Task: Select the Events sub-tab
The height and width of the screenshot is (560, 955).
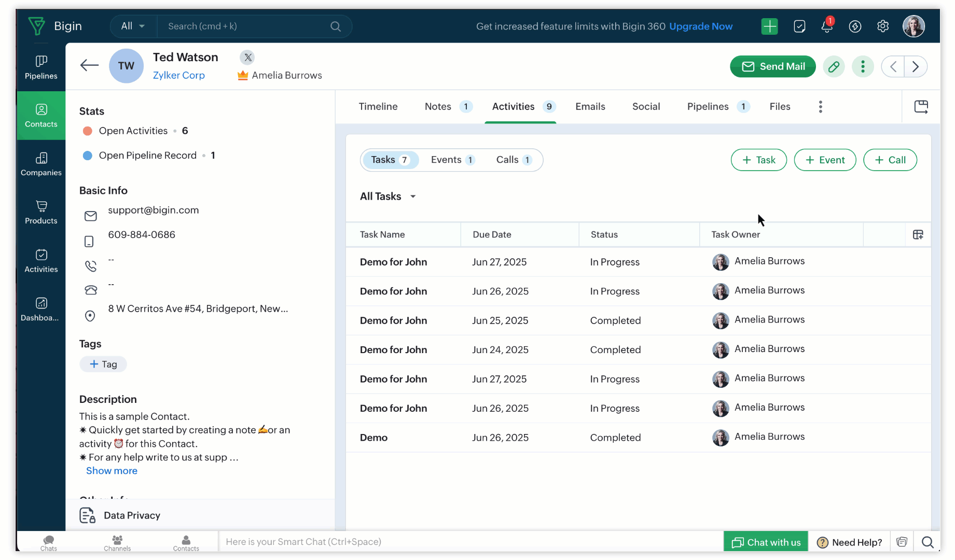Action: [x=452, y=160]
